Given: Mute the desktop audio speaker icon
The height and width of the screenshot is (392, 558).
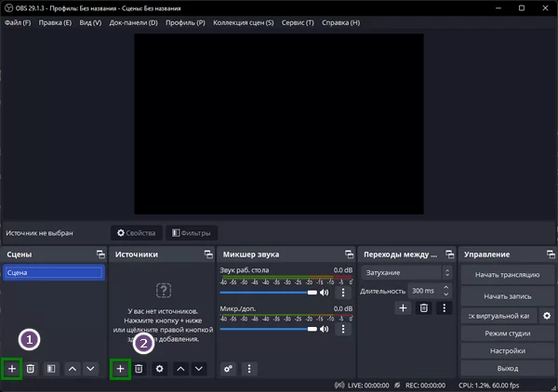Looking at the screenshot, I should tap(325, 293).
